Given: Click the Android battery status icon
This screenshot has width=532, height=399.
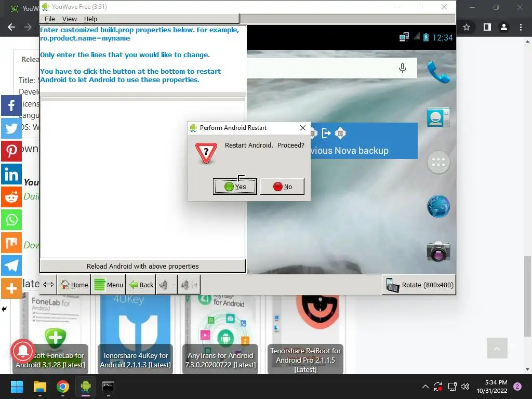Looking at the screenshot, I should 426,37.
